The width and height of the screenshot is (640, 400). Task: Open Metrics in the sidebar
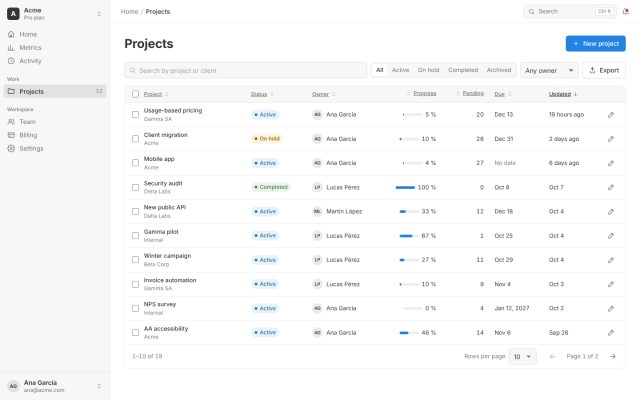55,48
